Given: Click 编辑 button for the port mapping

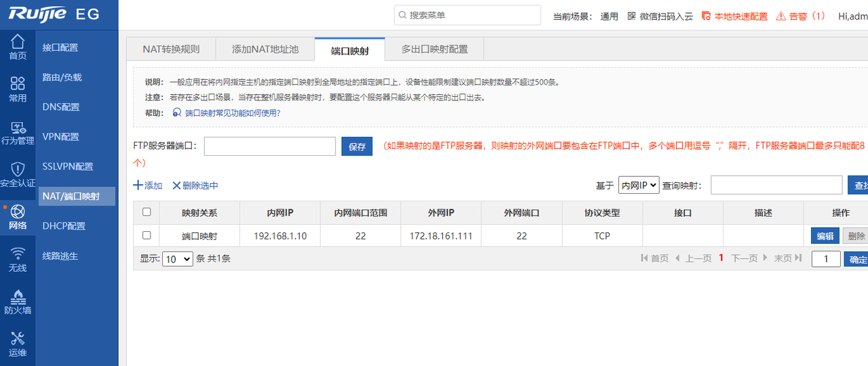Looking at the screenshot, I should pos(825,236).
